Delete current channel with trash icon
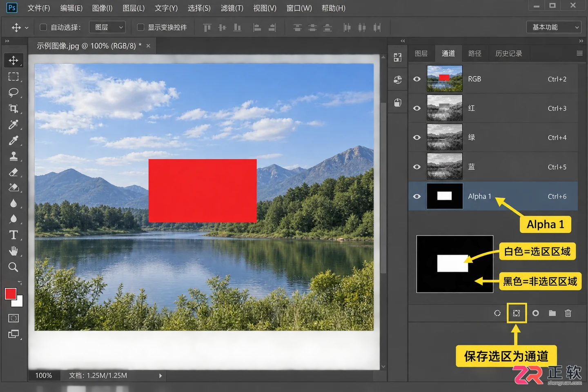Image resolution: width=588 pixels, height=392 pixels. [x=568, y=313]
